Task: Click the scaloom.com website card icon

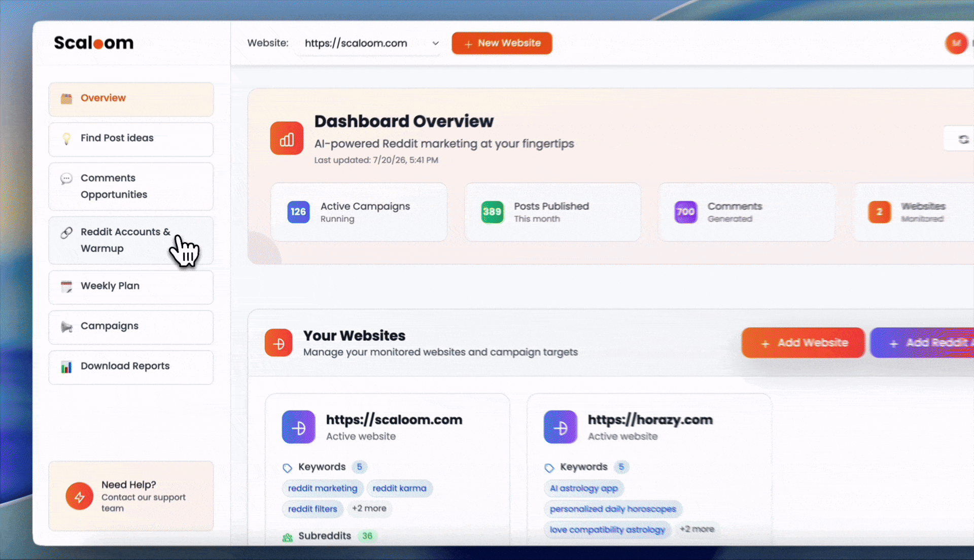Action: pyautogui.click(x=298, y=427)
